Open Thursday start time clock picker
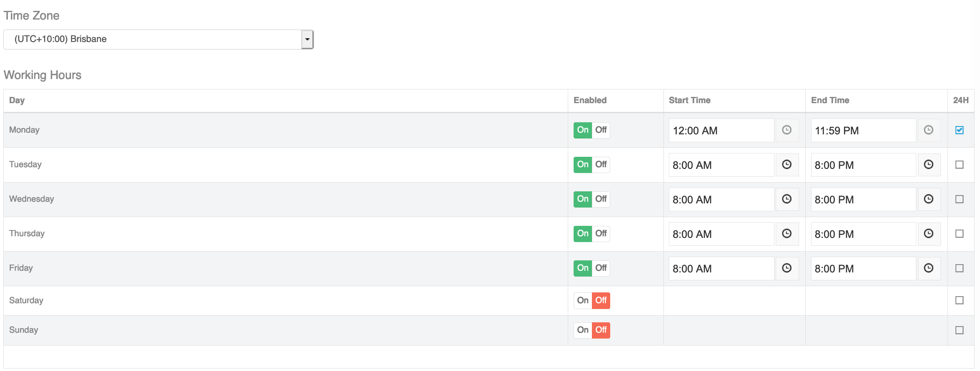 tap(787, 234)
